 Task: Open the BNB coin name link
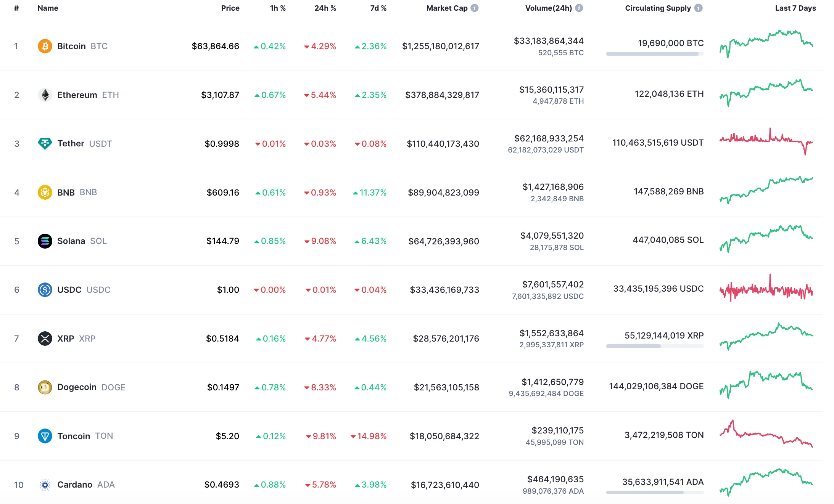[66, 193]
